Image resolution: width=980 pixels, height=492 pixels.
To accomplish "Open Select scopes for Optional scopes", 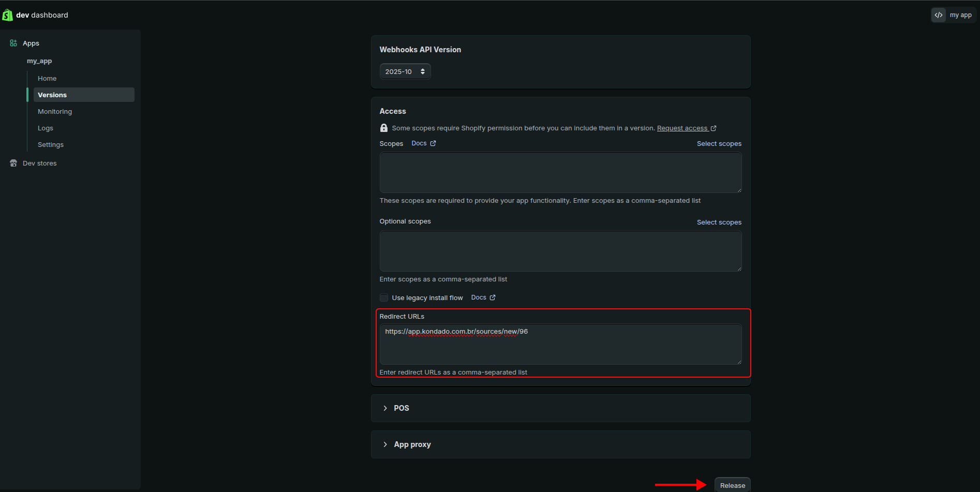I will coord(719,222).
